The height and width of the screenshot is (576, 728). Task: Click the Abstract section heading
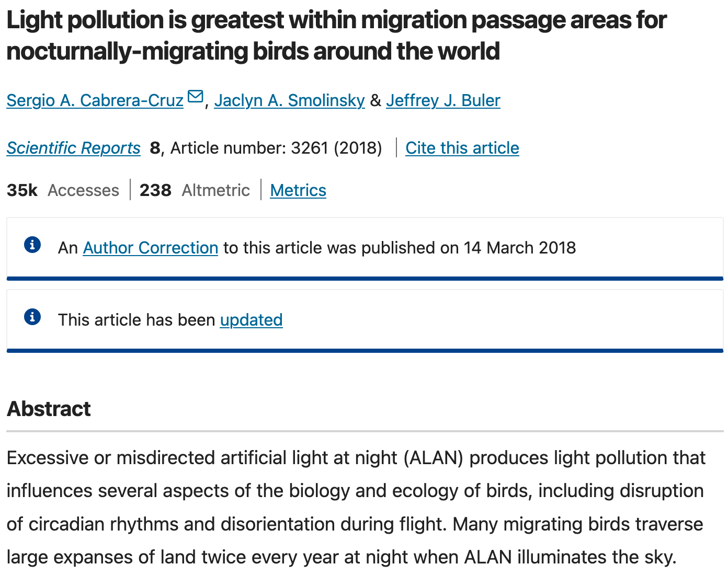[x=49, y=409]
